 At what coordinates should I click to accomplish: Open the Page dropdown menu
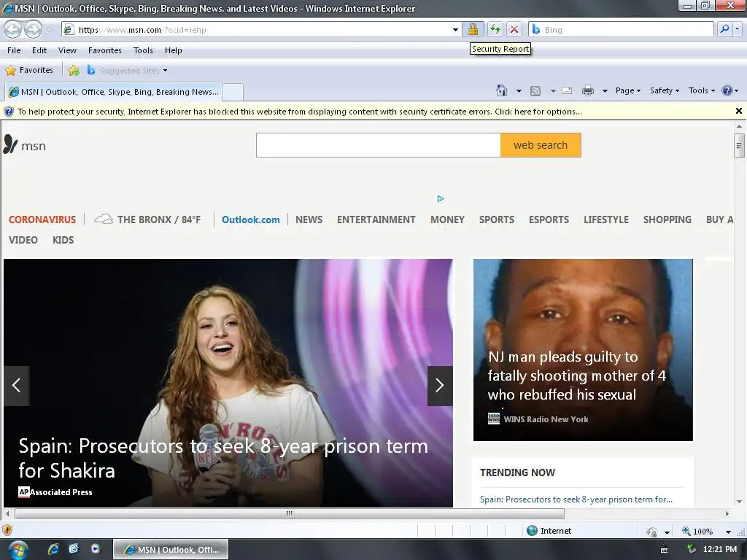(x=628, y=90)
